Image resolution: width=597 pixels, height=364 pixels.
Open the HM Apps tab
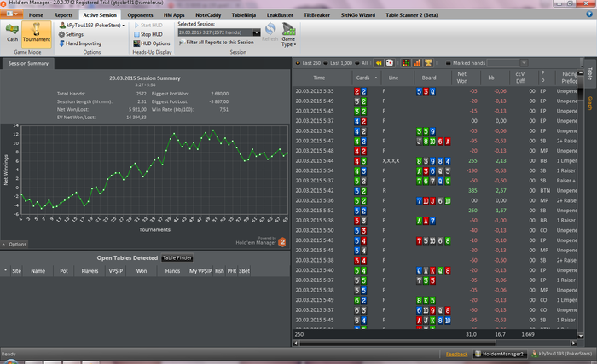[x=174, y=15]
